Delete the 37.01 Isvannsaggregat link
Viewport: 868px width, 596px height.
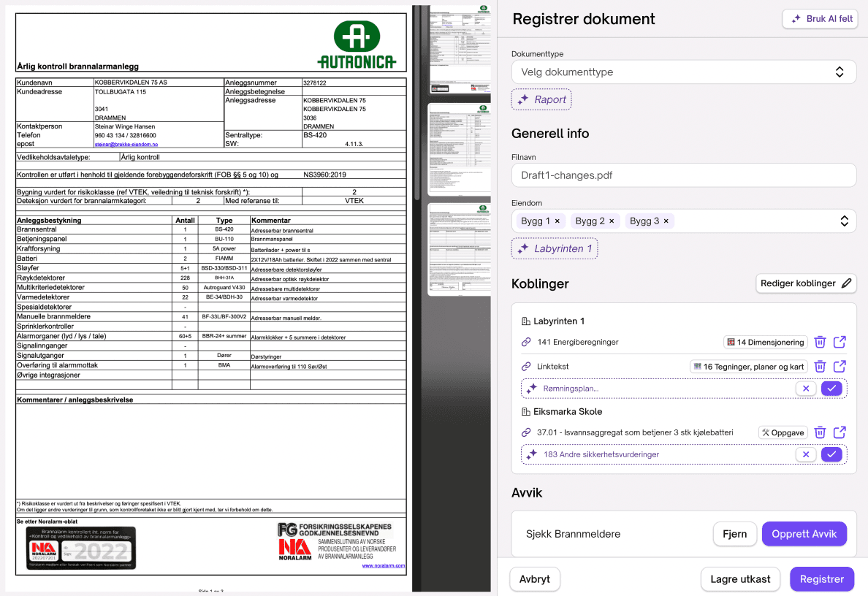tap(820, 432)
